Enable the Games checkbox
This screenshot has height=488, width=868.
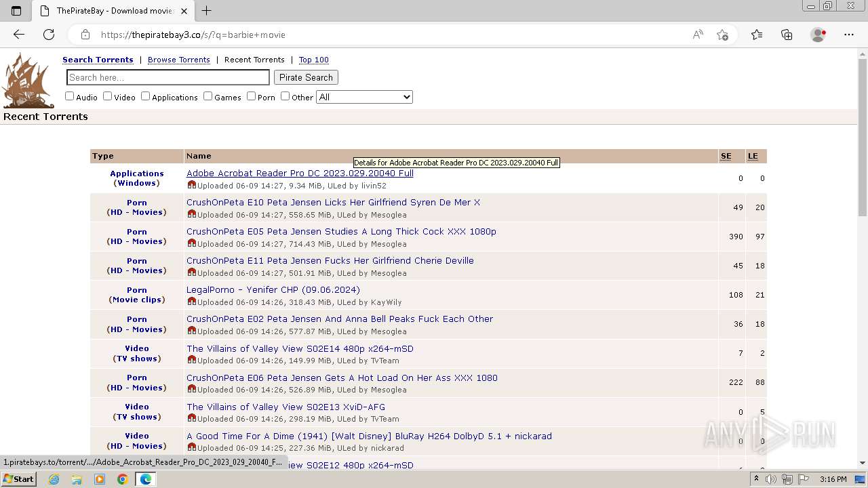[208, 96]
